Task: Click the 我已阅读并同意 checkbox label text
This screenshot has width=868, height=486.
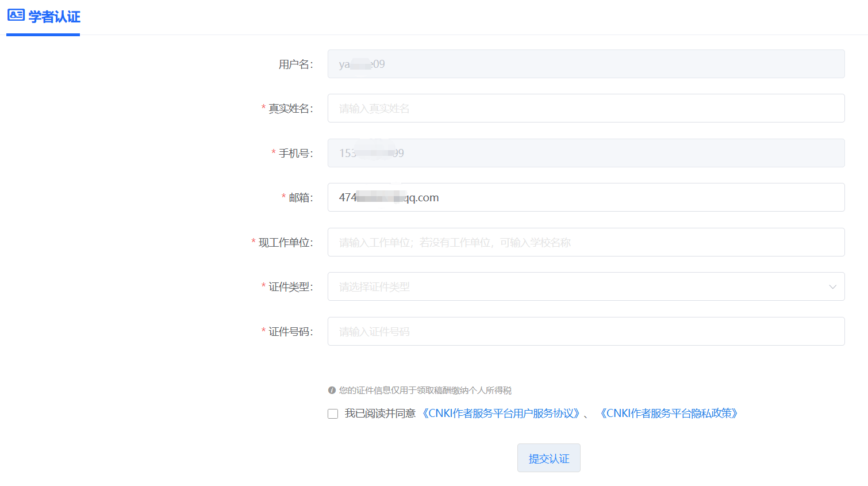Action: [x=380, y=414]
